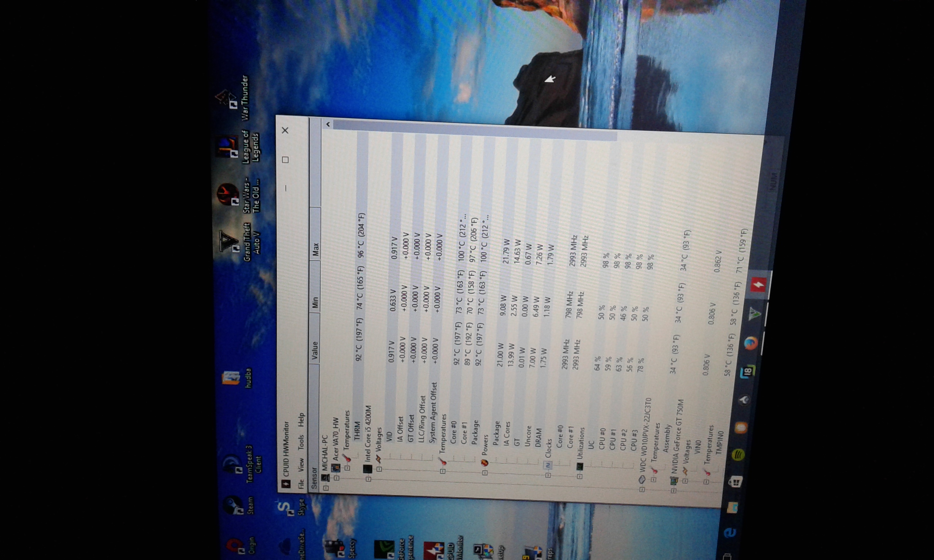Collapse the NVIDIA GeForce GT 750M node
The width and height of the screenshot is (934, 560).
click(673, 491)
